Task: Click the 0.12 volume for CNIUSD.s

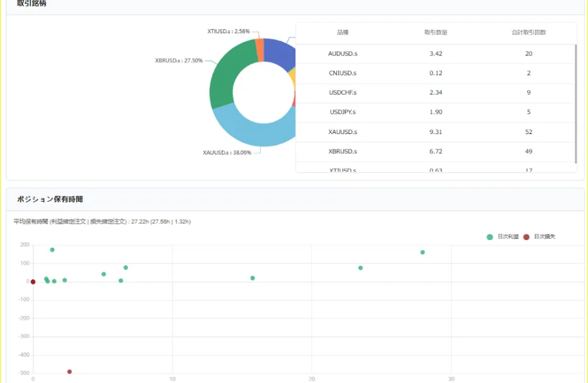Action: click(436, 73)
